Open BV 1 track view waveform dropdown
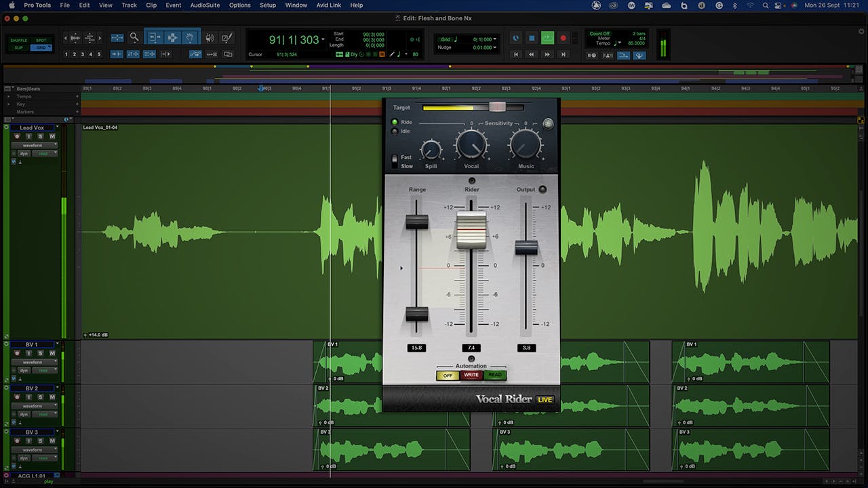The image size is (868, 488). pos(34,362)
